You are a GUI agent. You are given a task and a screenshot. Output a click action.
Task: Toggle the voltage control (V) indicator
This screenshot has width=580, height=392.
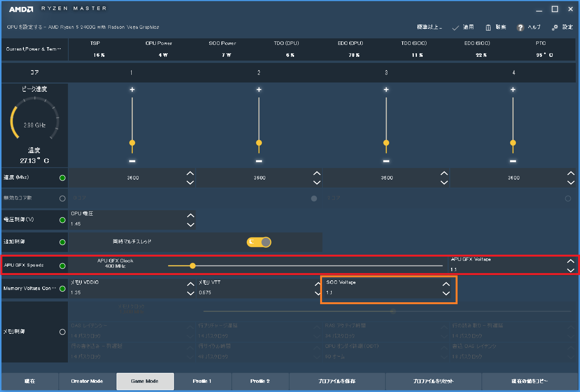[x=63, y=220]
